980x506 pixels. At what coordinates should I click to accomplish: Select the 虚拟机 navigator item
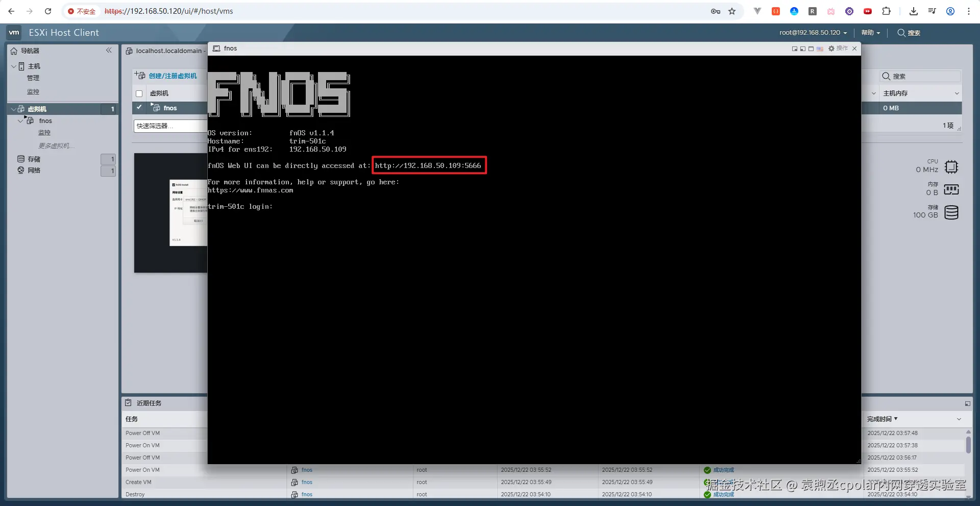pos(37,109)
